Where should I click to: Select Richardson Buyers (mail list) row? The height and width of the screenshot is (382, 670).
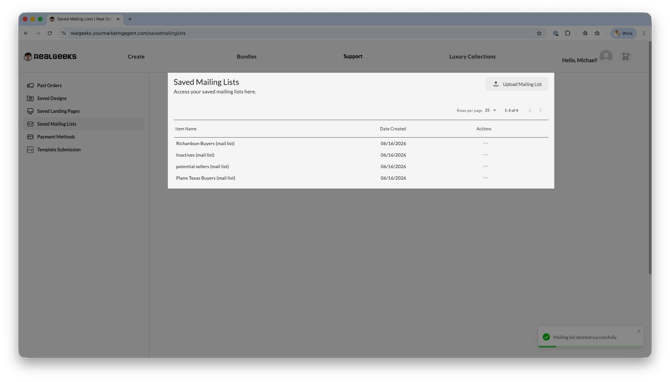(361, 144)
